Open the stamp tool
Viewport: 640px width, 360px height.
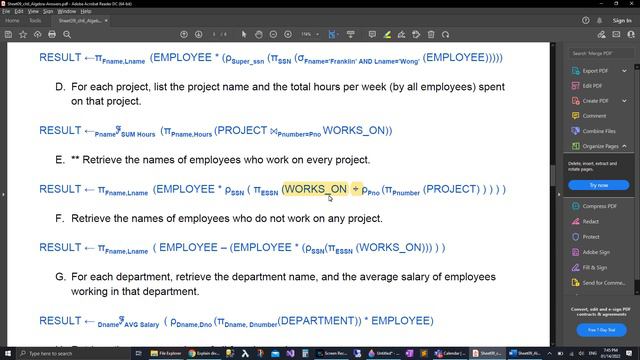point(416,35)
